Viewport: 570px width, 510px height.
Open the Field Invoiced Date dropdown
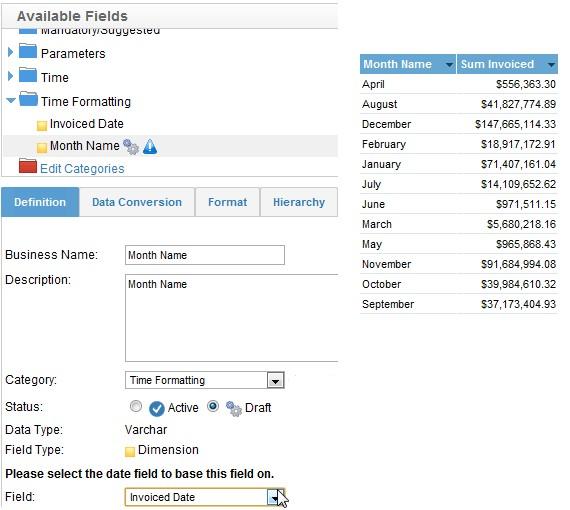275,497
